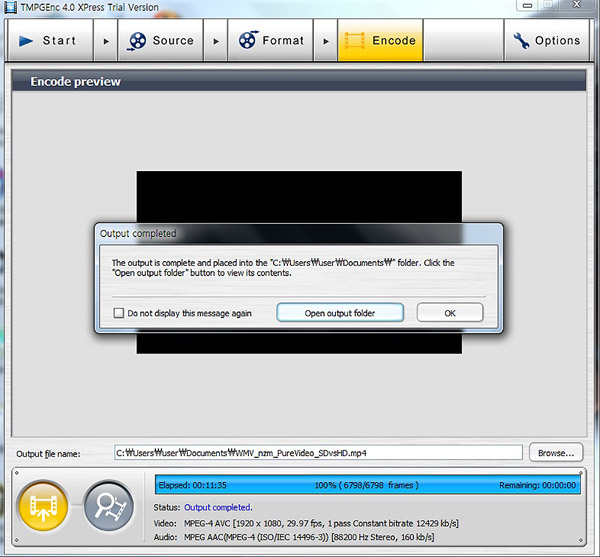Close the TMPGEnc window
Screen dimensions: 600x557
tap(576, 5)
